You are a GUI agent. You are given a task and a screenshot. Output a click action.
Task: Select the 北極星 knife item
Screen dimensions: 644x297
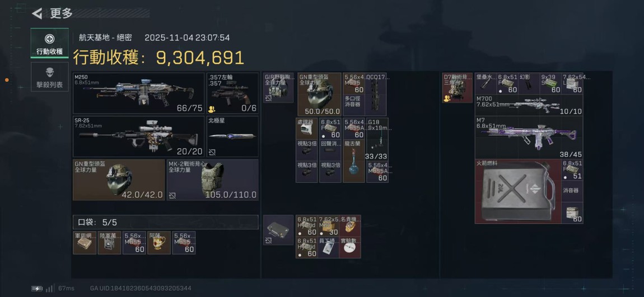(232, 136)
